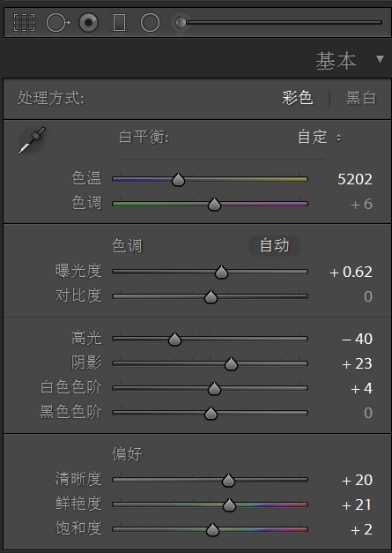The height and width of the screenshot is (553, 392).
Task: Select the Crop Overlay tool
Action: pos(24,23)
